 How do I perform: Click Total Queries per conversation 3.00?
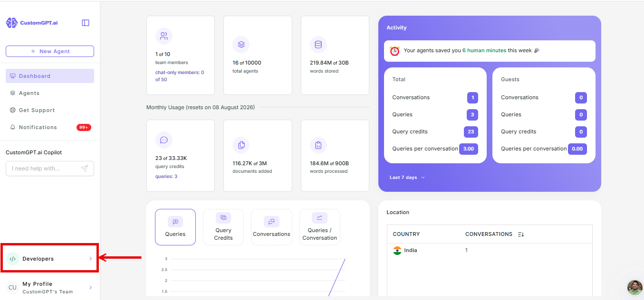(469, 149)
